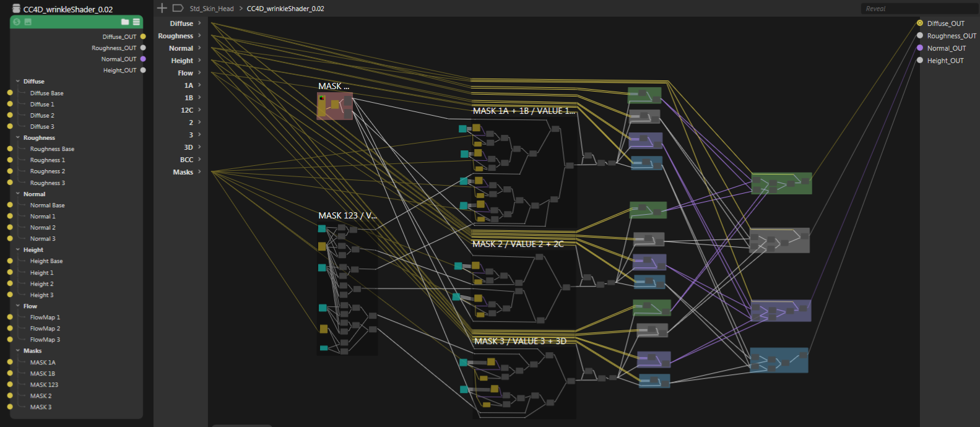Click the yellow Diffuse_OUT port in left node
980x427 pixels.
[143, 37]
